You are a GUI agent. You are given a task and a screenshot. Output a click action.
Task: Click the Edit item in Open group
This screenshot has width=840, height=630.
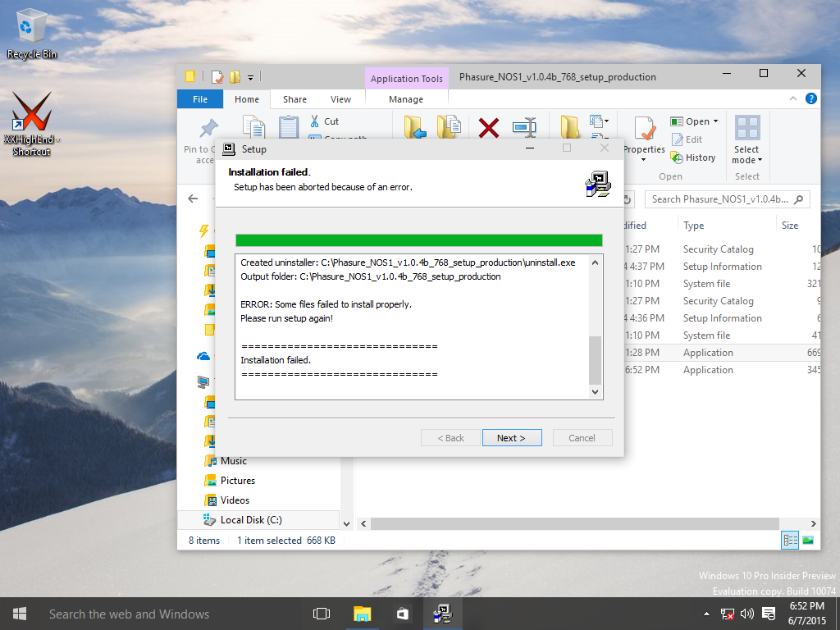click(687, 139)
